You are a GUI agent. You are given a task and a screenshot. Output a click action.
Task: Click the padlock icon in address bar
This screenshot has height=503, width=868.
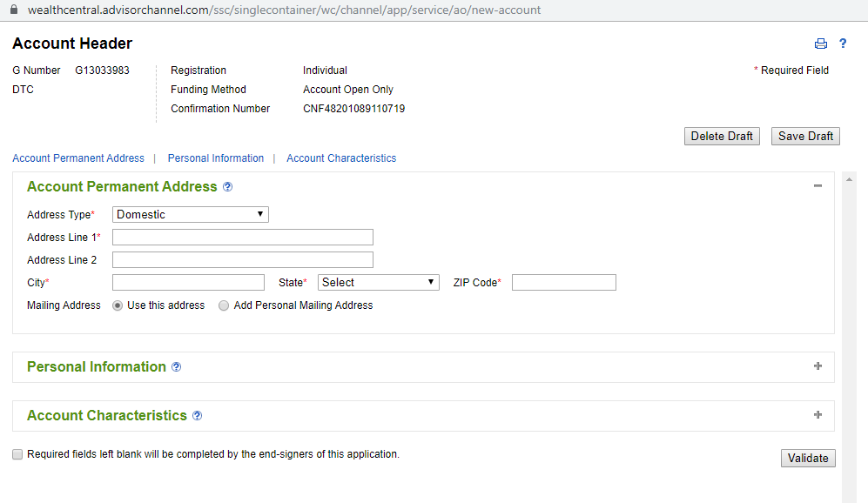(13, 10)
